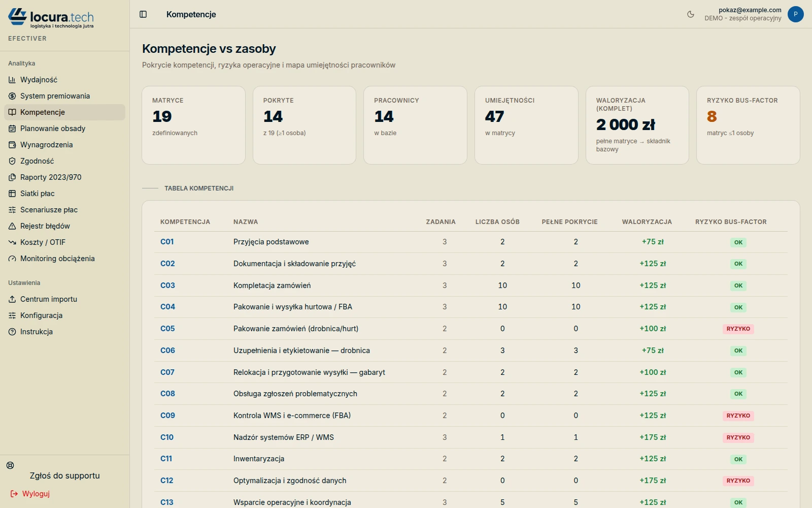Click +175 zł value in row C12
This screenshot has height=508, width=812.
[x=653, y=481]
